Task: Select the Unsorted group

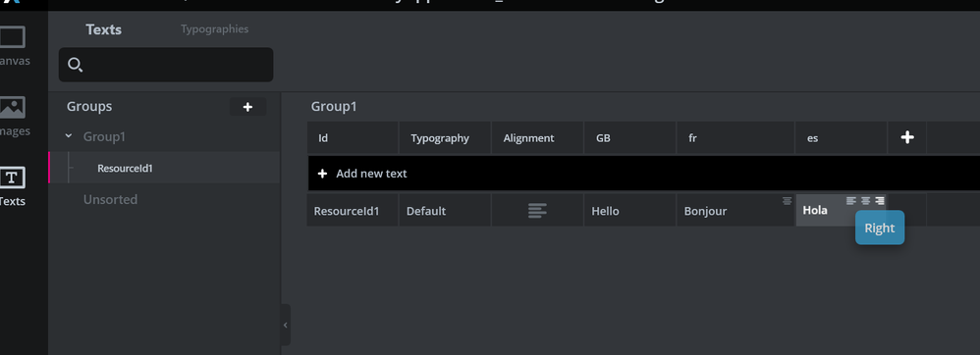Action: (111, 200)
